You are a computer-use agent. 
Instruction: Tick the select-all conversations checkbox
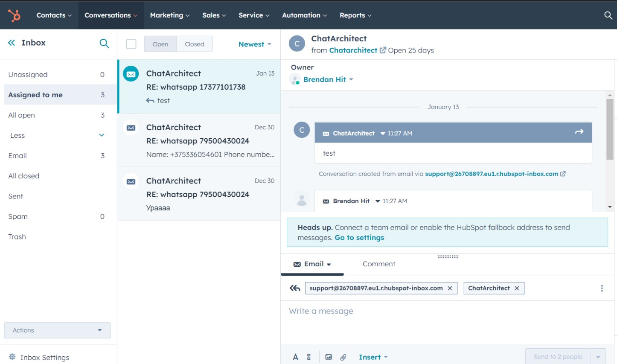131,44
